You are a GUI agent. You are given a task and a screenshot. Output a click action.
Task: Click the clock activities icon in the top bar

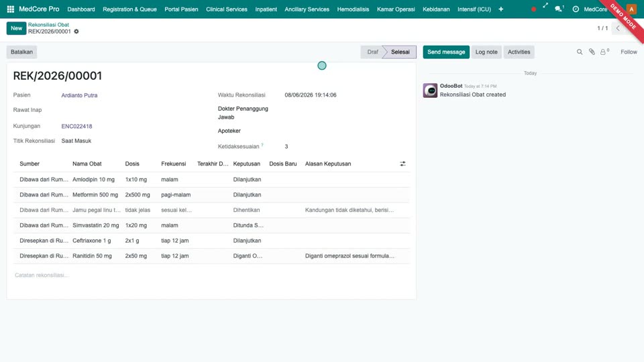(576, 9)
